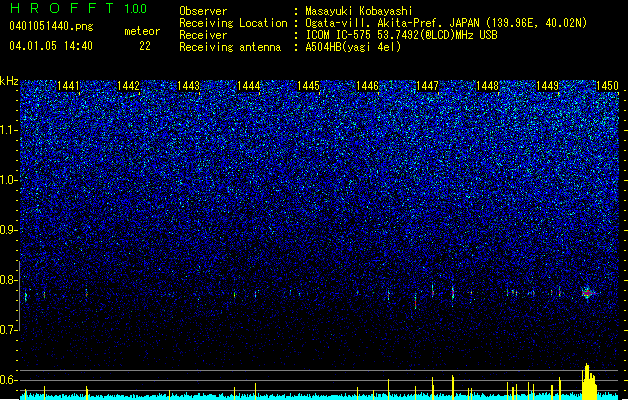The image size is (629, 400).
Task: Click the 1.1 frequency axis label
Action: (8, 130)
